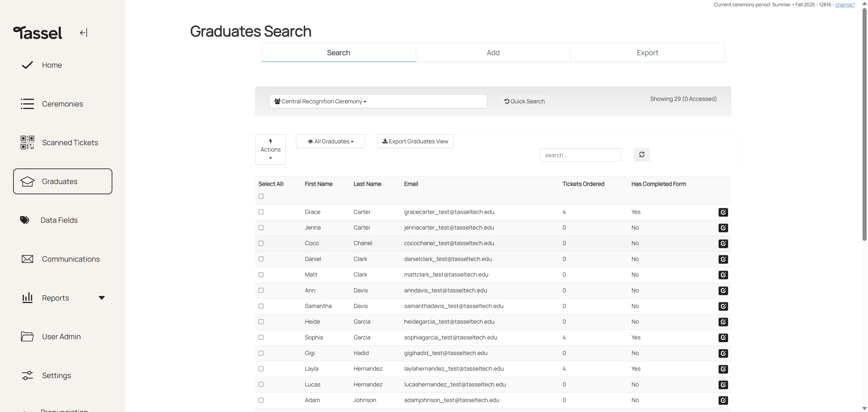
Task: Check the Select All checkbox
Action: pyautogui.click(x=261, y=196)
